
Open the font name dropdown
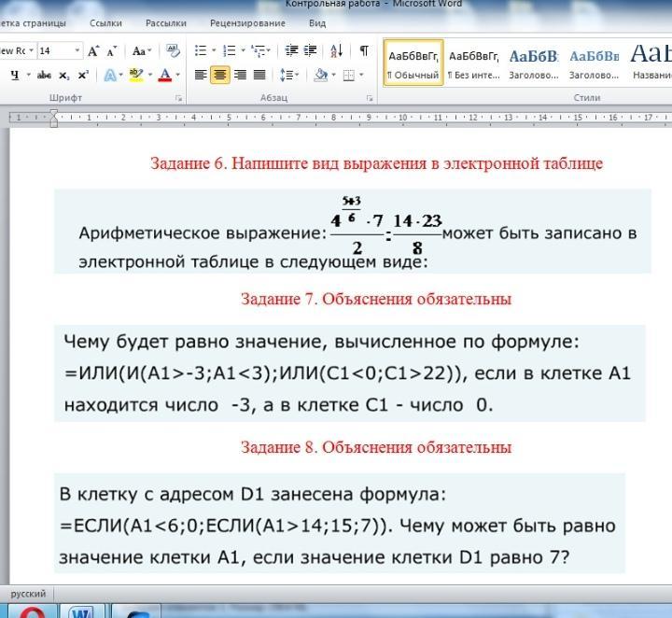click(x=32, y=51)
